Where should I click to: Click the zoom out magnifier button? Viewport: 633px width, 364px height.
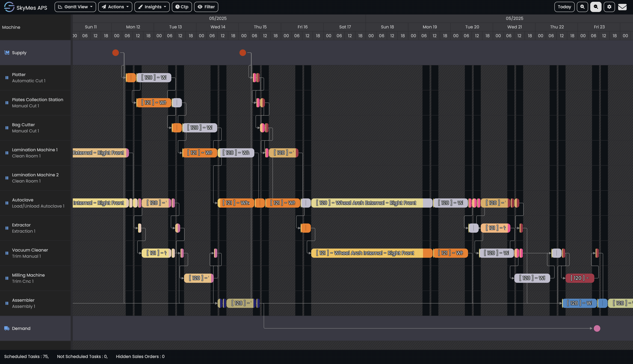coord(596,7)
